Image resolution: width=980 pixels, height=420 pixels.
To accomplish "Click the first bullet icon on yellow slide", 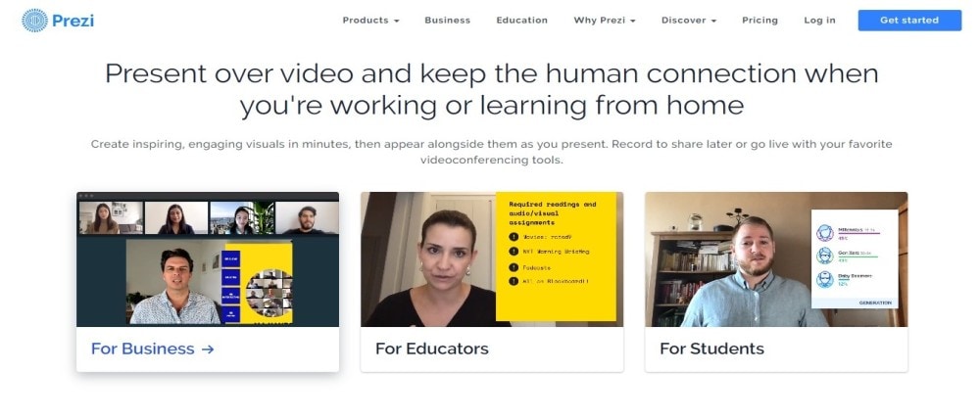I will (x=514, y=237).
